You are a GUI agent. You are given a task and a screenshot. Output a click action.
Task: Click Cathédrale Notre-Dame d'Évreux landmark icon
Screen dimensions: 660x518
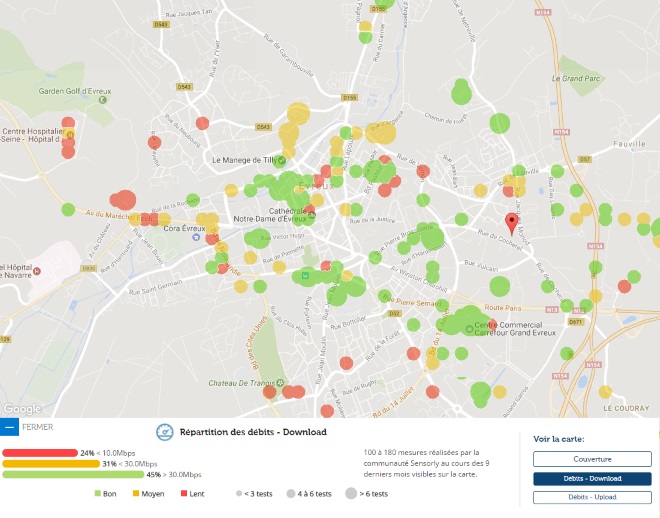coord(311,215)
